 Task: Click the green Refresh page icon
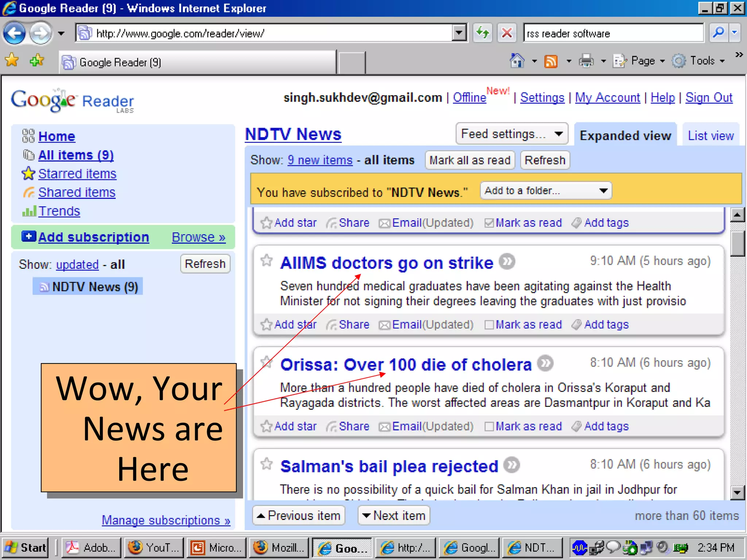pos(483,33)
